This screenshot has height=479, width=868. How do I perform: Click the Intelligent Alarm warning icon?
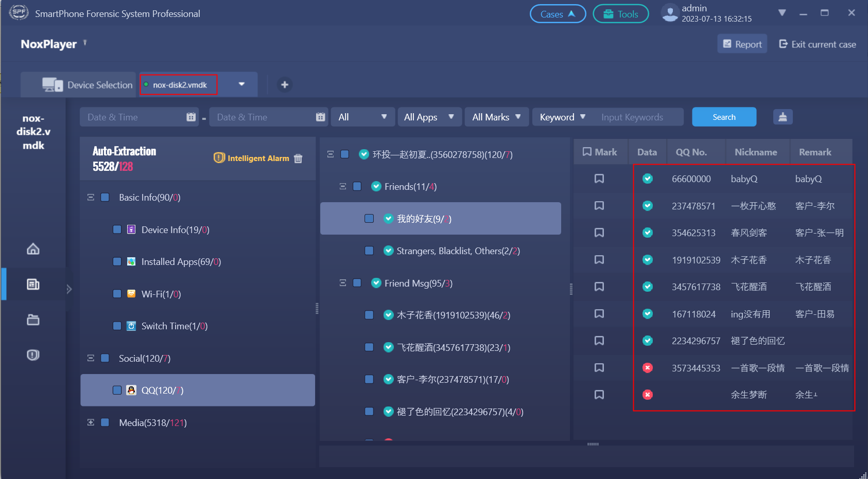click(219, 158)
